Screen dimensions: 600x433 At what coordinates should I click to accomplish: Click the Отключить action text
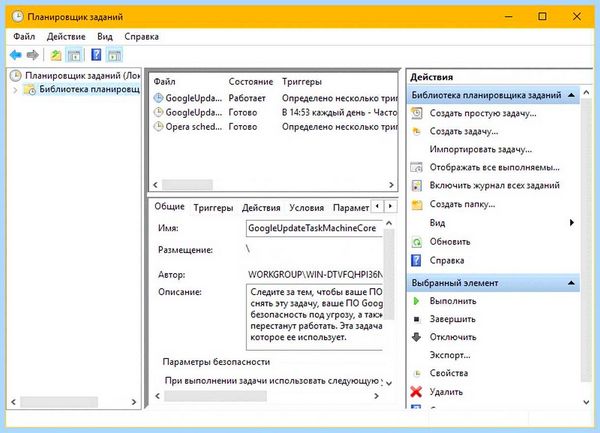click(x=453, y=337)
